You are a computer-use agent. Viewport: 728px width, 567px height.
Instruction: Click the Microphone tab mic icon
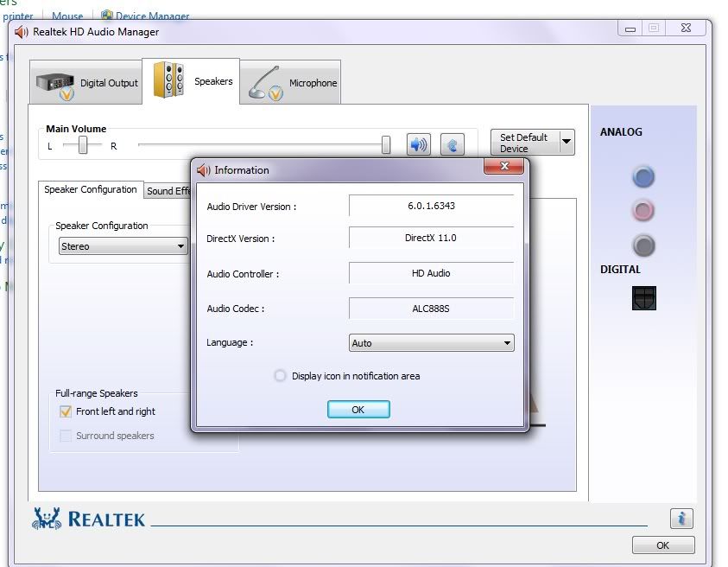click(x=264, y=84)
